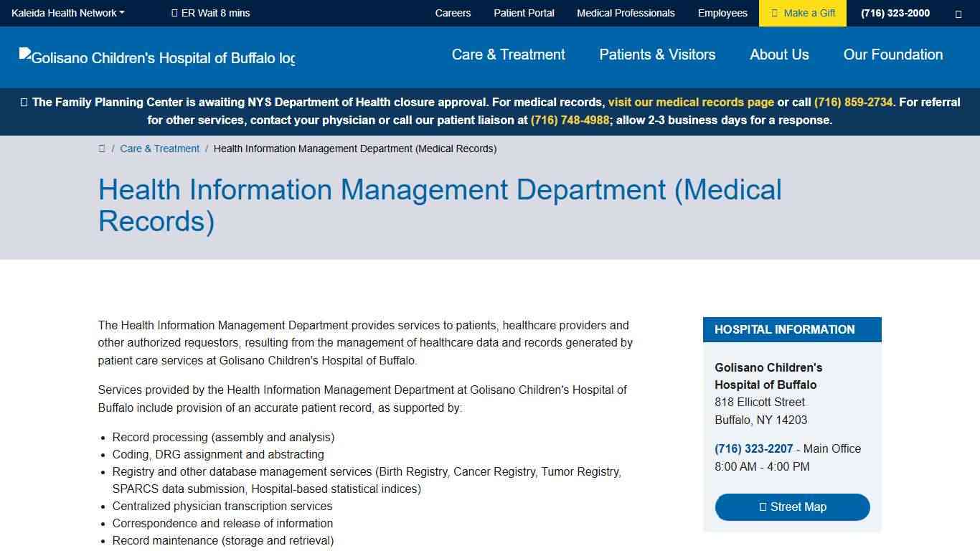Click the phone number icon (716) 323-2000

click(x=895, y=13)
